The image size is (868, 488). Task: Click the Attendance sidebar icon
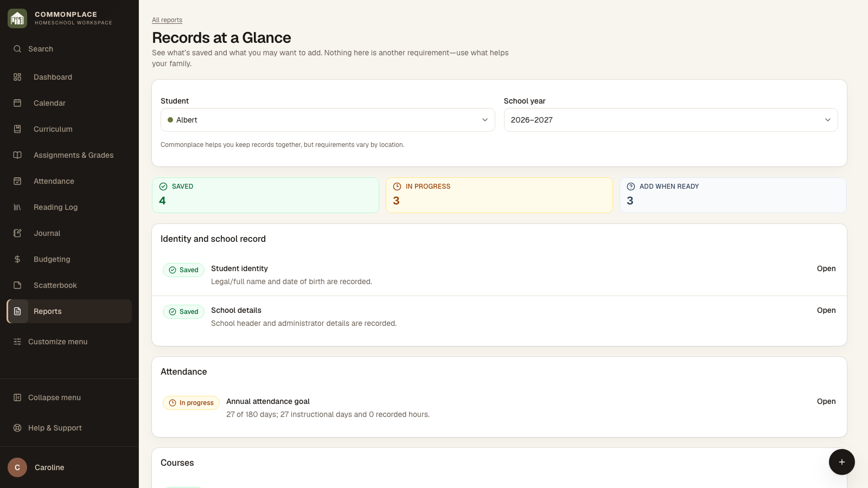(x=17, y=181)
